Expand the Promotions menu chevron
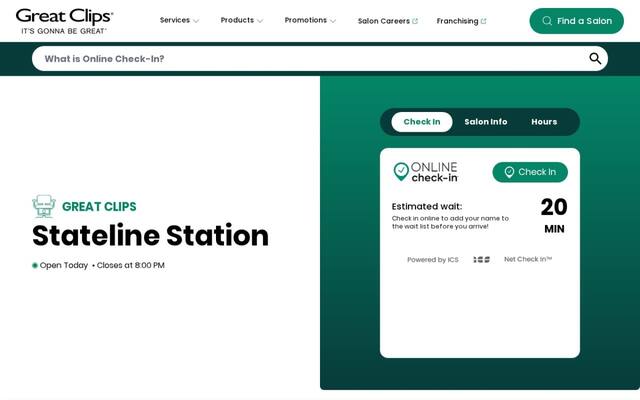 [333, 21]
